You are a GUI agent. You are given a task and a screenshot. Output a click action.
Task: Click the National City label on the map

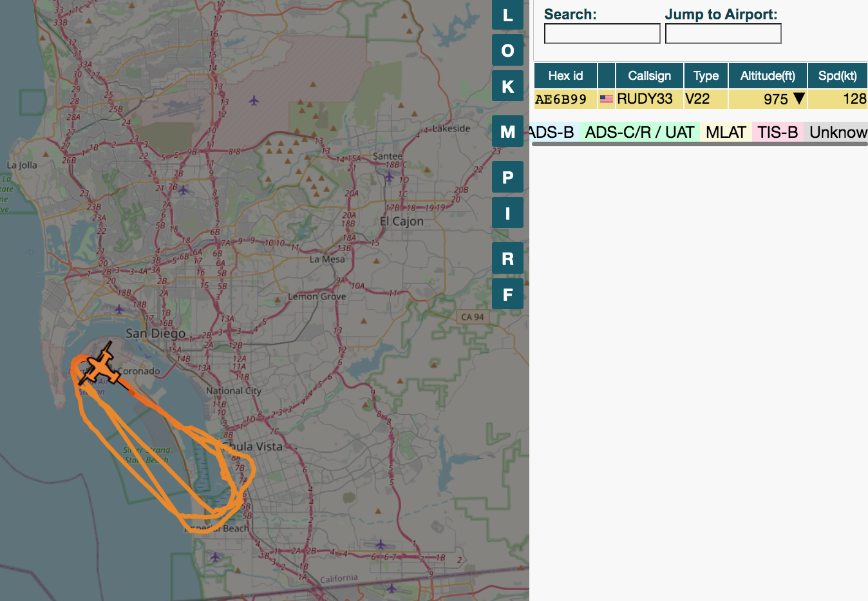[x=234, y=391]
